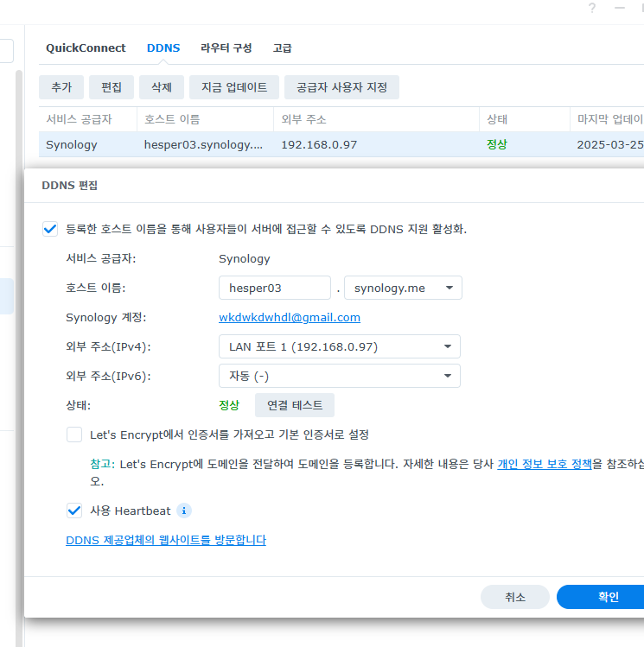
Task: Click the 호스트 이름 column header
Action: click(x=205, y=119)
